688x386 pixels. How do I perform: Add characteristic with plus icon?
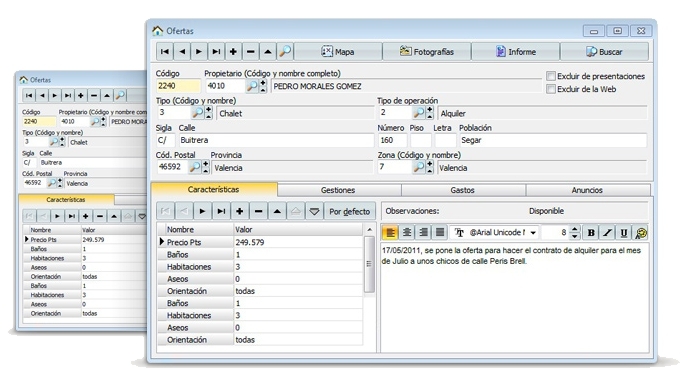[x=240, y=211]
